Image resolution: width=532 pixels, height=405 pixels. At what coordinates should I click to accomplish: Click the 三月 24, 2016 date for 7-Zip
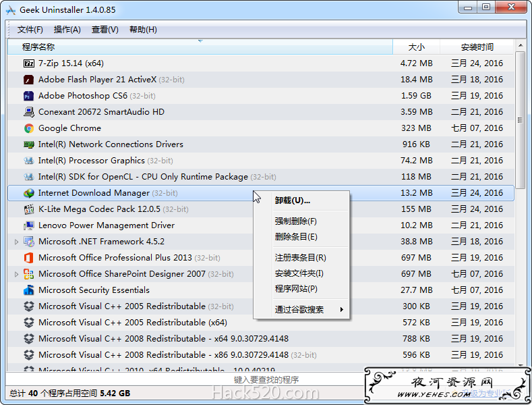(x=477, y=63)
